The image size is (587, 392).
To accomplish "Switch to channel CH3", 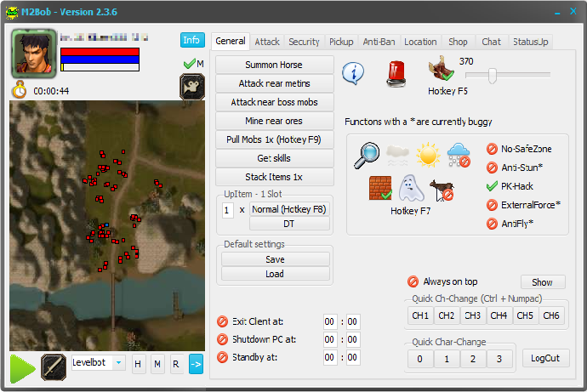I will click(472, 315).
